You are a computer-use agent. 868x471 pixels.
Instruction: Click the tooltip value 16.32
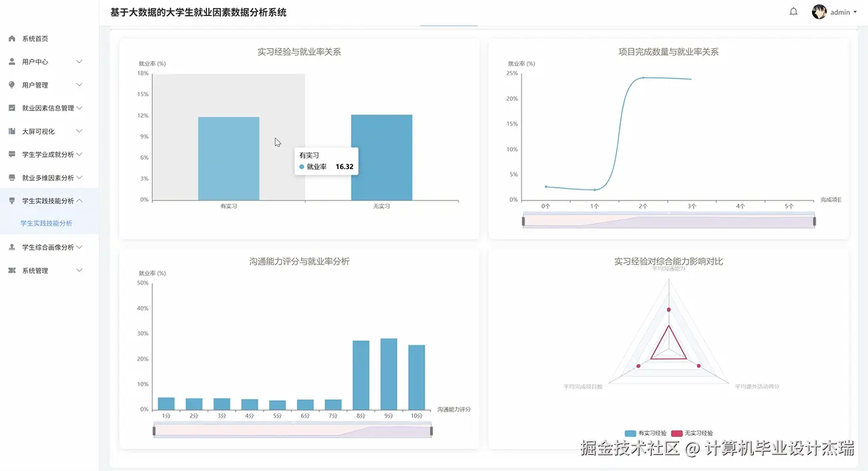(344, 166)
